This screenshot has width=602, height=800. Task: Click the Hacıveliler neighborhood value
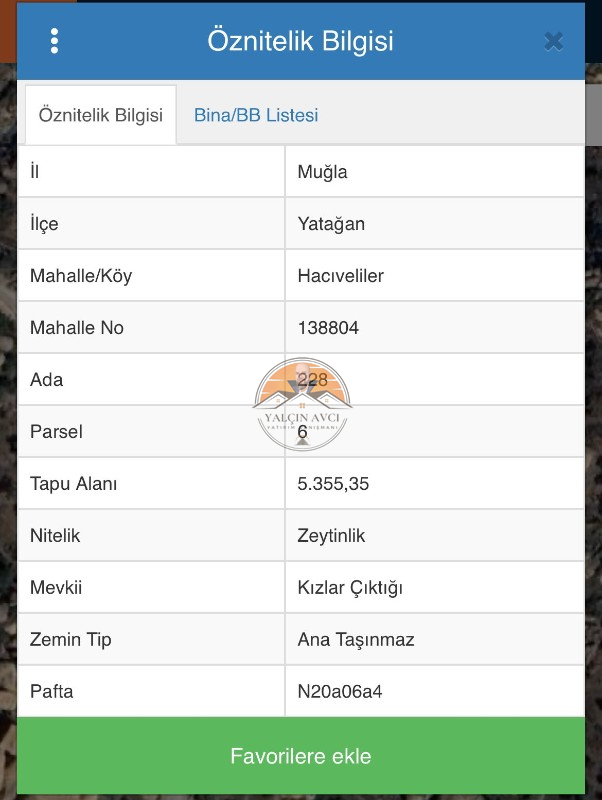[x=340, y=276]
